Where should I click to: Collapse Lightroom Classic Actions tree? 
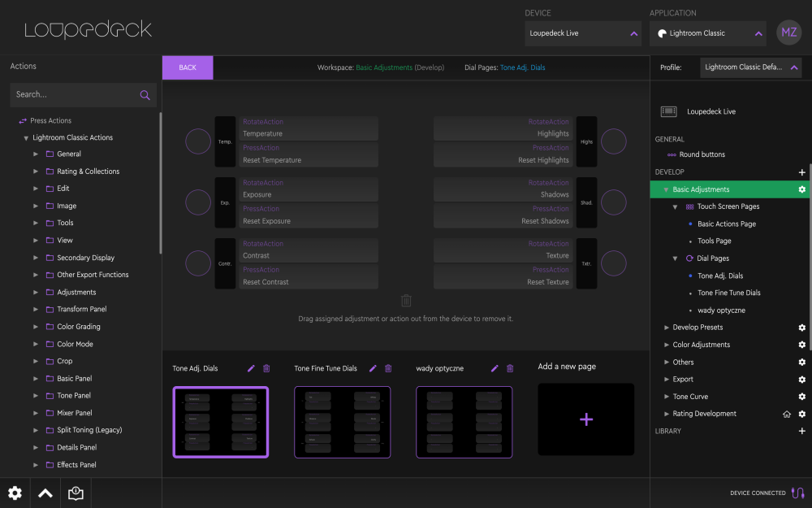pyautogui.click(x=26, y=138)
